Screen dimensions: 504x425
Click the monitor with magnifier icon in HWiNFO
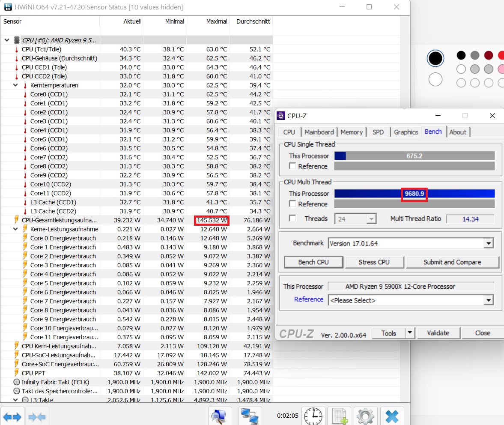click(x=220, y=416)
